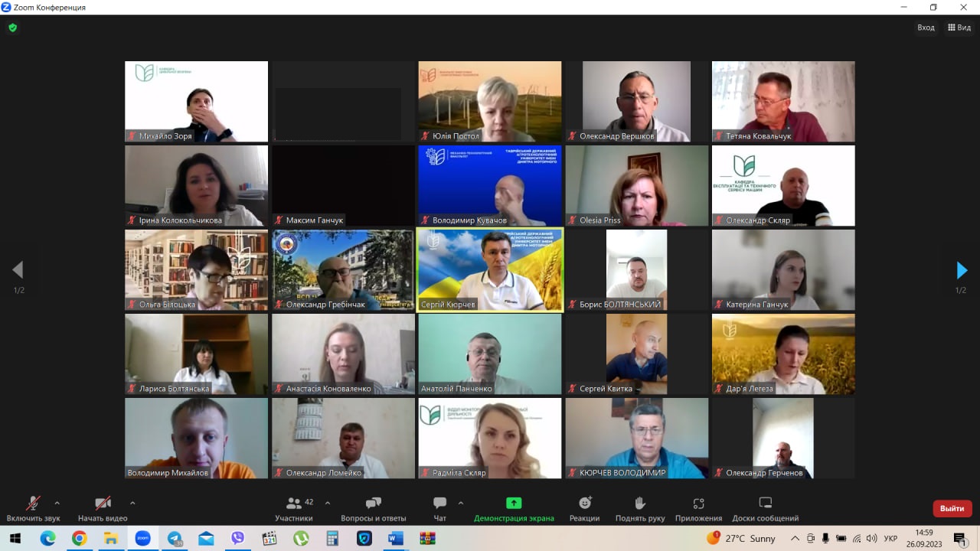
Task: Open the Приложения apps panel
Action: coord(698,509)
